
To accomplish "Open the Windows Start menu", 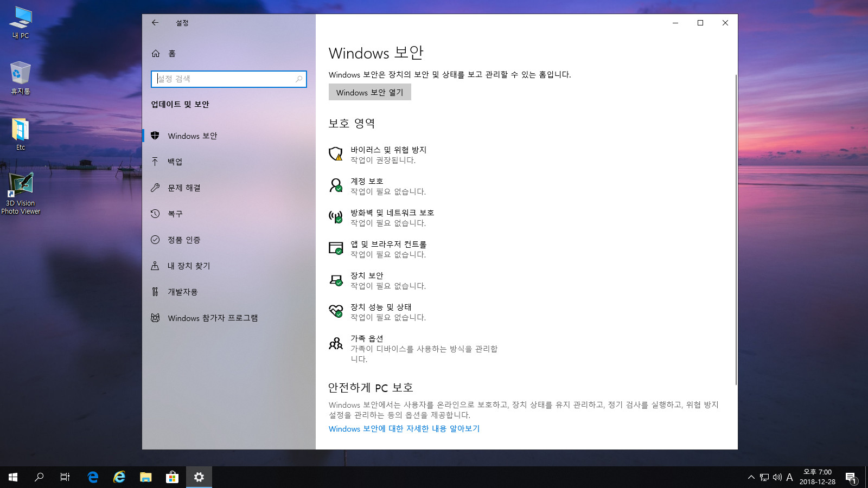I will (x=13, y=477).
